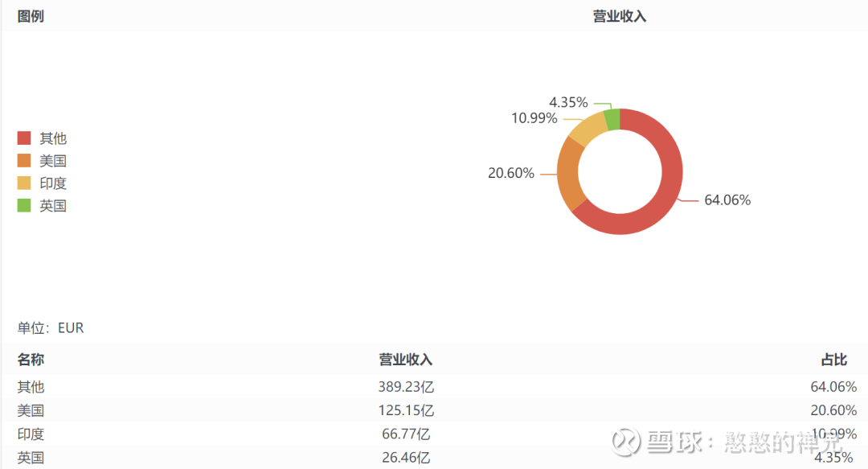Toggle 美国 legend label
The height and width of the screenshot is (469, 868).
53,161
